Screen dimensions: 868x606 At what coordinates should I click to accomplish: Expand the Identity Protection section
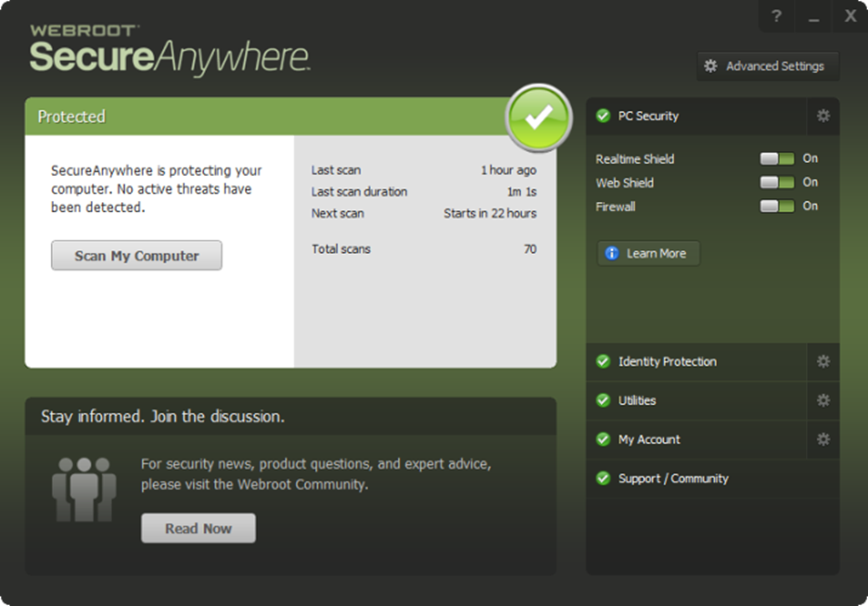(667, 361)
